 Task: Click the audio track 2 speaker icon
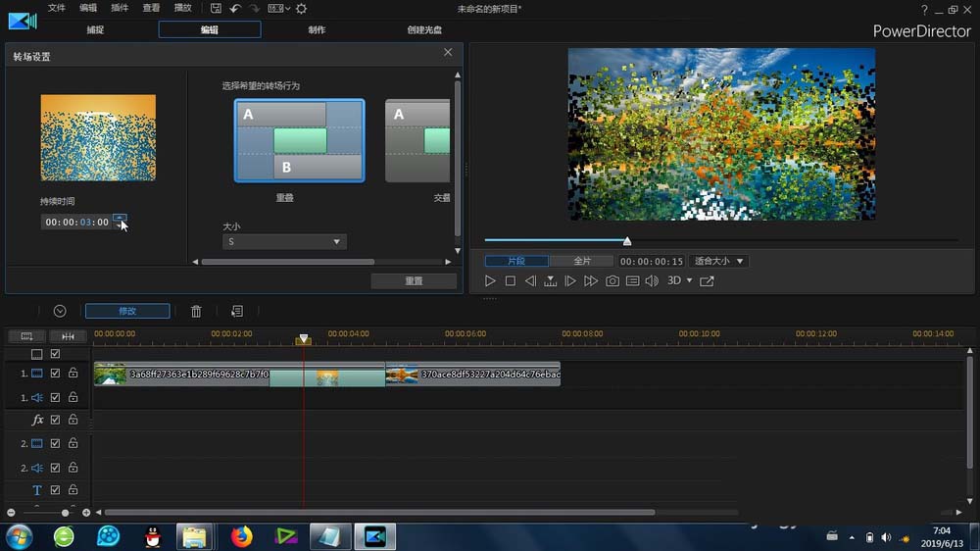click(37, 468)
